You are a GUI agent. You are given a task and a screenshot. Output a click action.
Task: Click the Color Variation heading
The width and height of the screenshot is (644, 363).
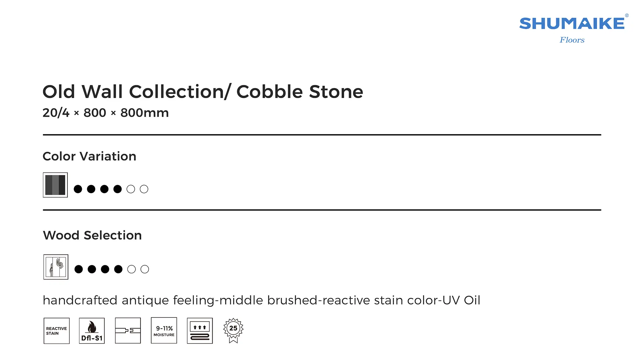[x=89, y=156]
